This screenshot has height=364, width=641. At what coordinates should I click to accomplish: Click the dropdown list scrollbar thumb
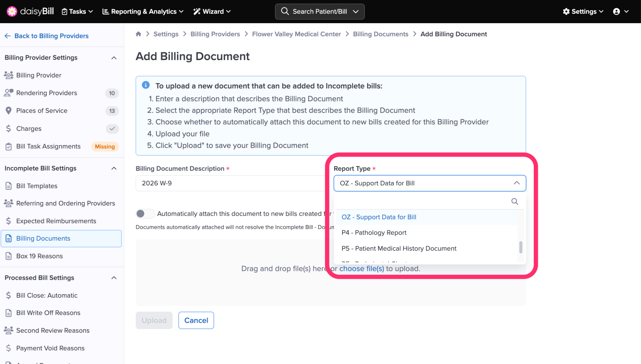pyautogui.click(x=520, y=247)
